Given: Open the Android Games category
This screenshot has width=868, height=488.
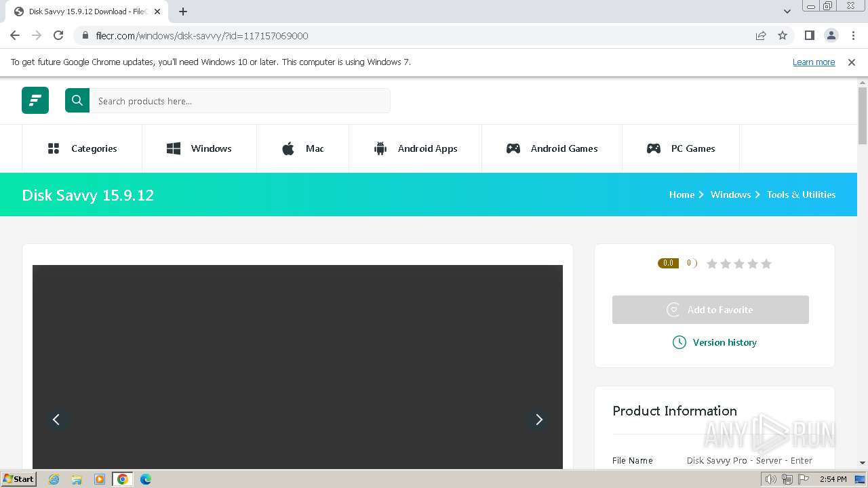Looking at the screenshot, I should click(x=552, y=148).
